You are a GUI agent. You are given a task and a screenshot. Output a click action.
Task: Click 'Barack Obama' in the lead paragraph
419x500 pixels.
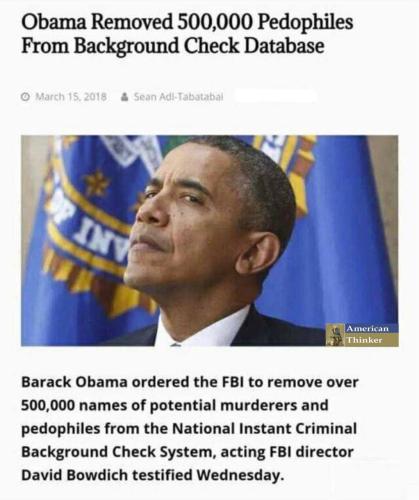(74, 382)
